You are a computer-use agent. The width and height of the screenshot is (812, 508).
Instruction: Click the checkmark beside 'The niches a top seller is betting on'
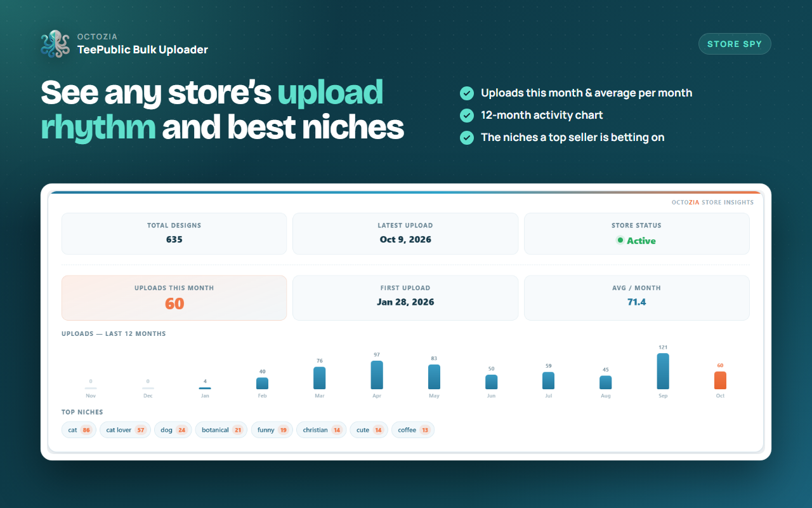[467, 137]
